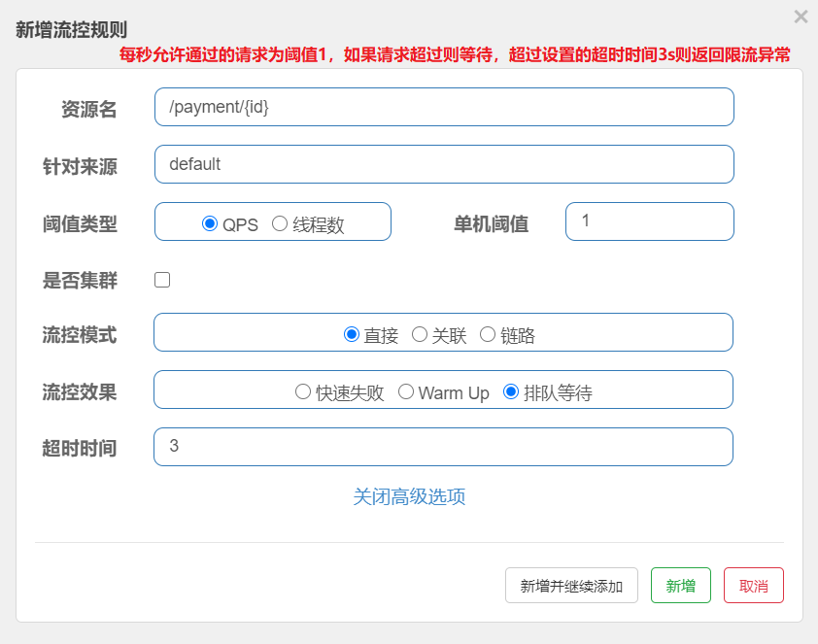Screen dimensions: 818x644
Task: Choose 排队等待 as the control effect
Action: (x=511, y=391)
